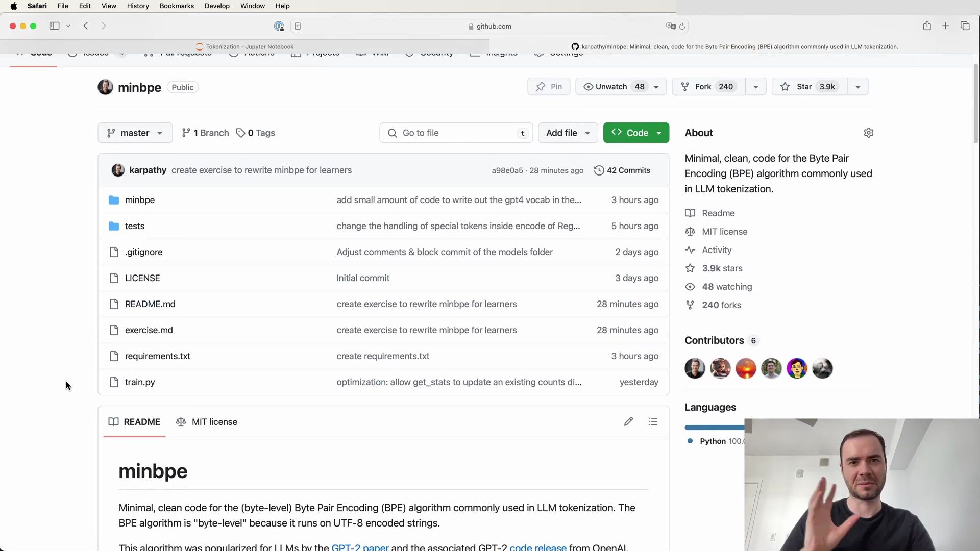Viewport: 980px width, 551px height.
Task: Click the Python language color dot
Action: click(690, 441)
